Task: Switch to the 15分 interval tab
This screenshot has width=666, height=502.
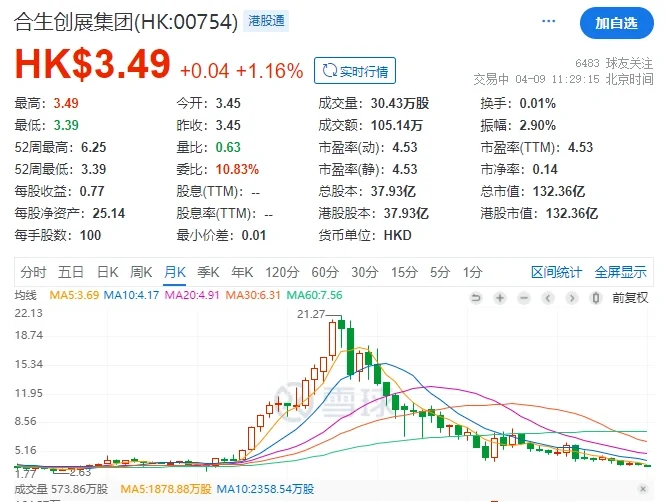Action: 404,272
